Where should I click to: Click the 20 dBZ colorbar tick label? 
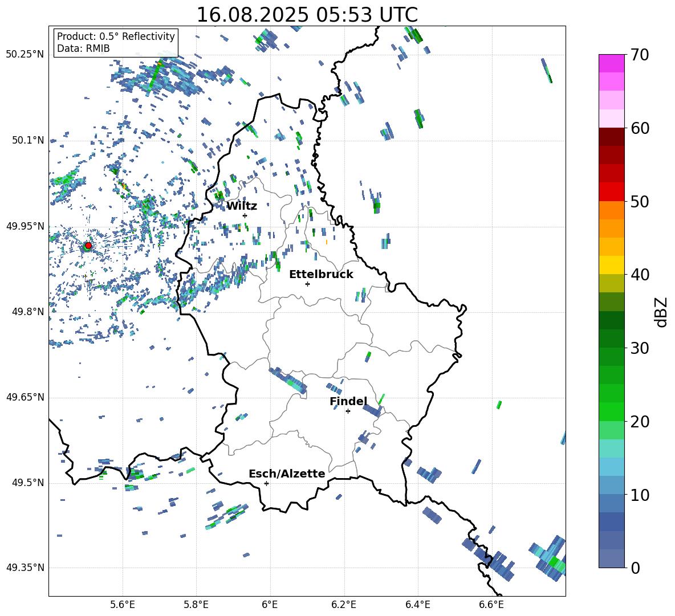pos(640,421)
